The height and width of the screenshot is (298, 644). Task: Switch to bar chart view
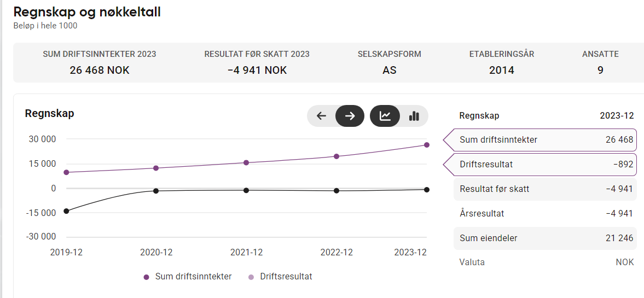[x=414, y=116]
